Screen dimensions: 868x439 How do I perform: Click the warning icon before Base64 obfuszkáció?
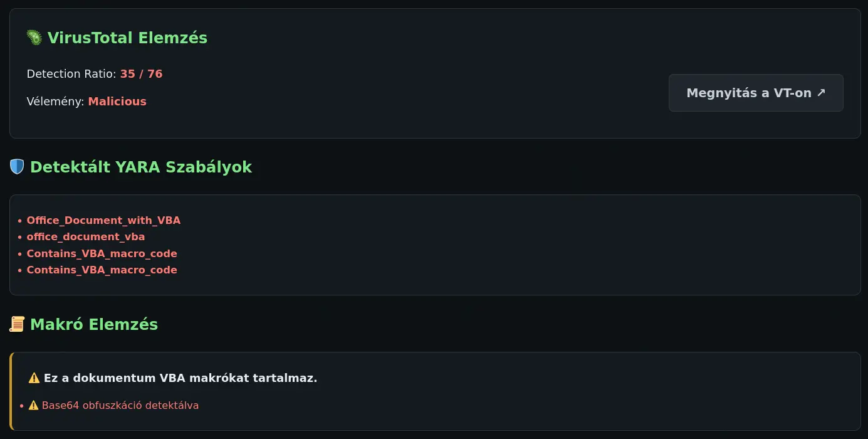pyautogui.click(x=34, y=405)
